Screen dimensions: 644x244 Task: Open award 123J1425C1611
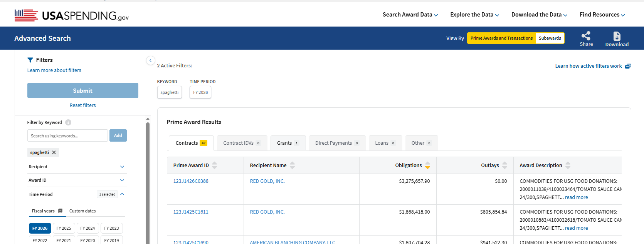coord(191,212)
